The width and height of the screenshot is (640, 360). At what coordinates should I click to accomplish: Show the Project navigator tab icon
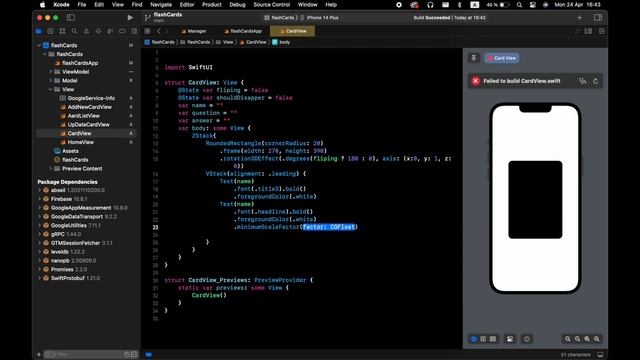38,31
